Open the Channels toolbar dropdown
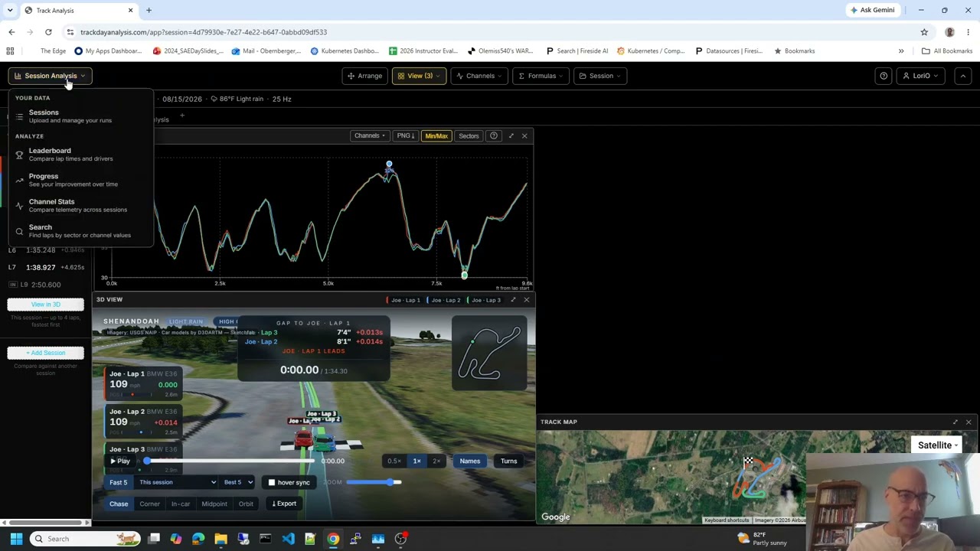 479,76
